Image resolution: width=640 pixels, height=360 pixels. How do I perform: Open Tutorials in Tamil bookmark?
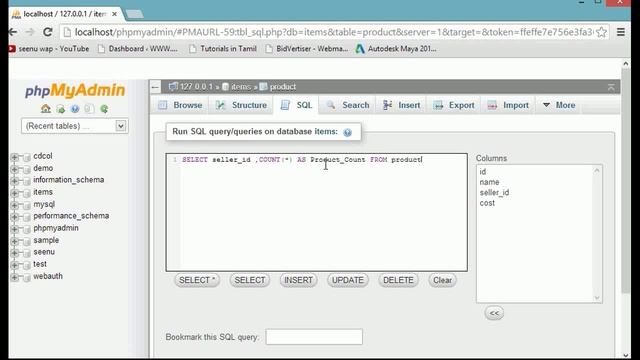[x=223, y=49]
